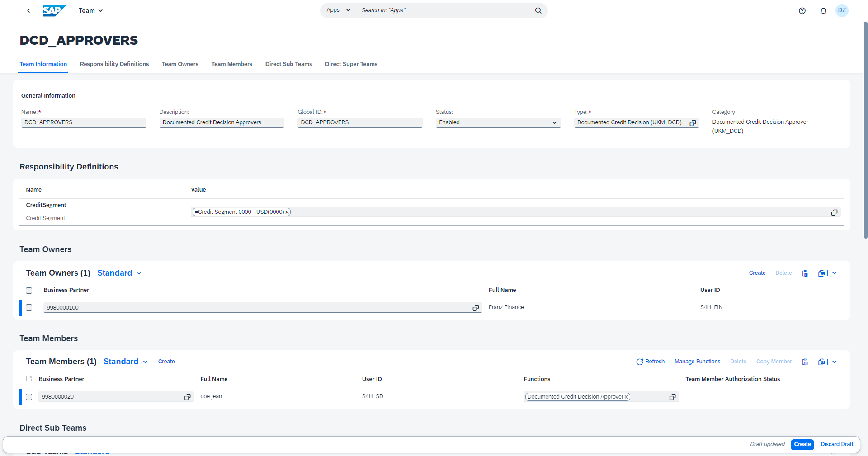Toggle select-all checkbox in Team Owners table
Viewport: 868px width, 456px height.
pyautogui.click(x=29, y=291)
